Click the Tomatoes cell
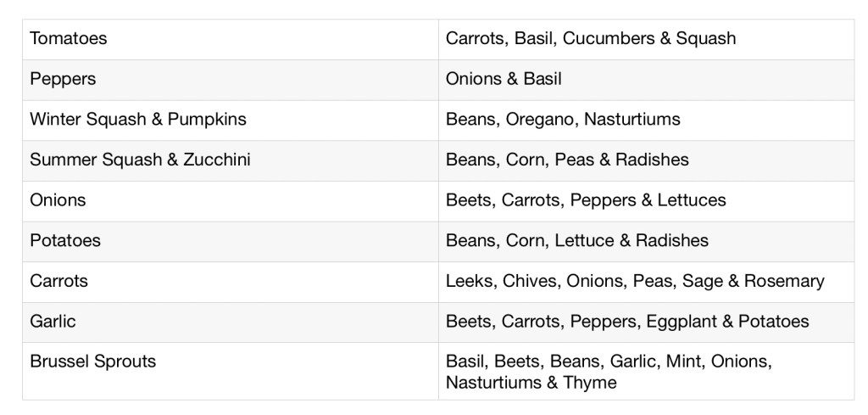868x415 pixels. [69, 39]
